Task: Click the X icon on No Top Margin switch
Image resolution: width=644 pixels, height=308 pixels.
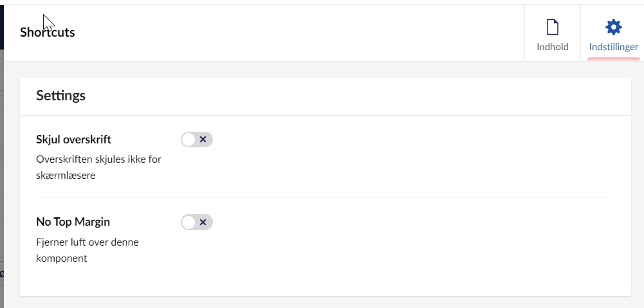Action: point(203,222)
